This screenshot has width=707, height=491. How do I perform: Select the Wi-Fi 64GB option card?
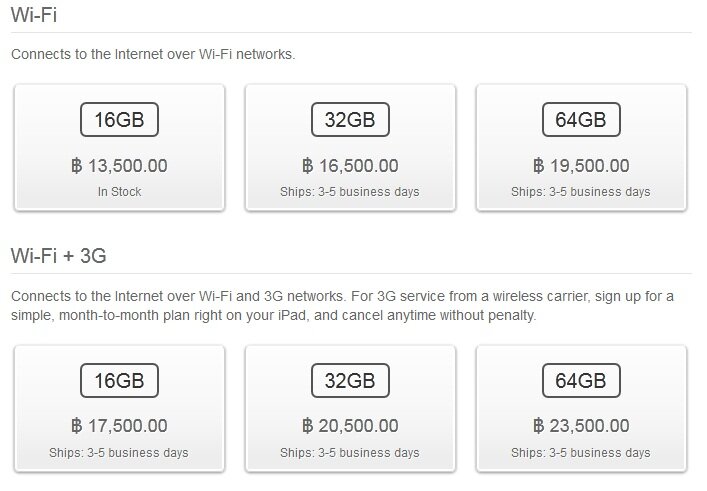click(x=581, y=147)
